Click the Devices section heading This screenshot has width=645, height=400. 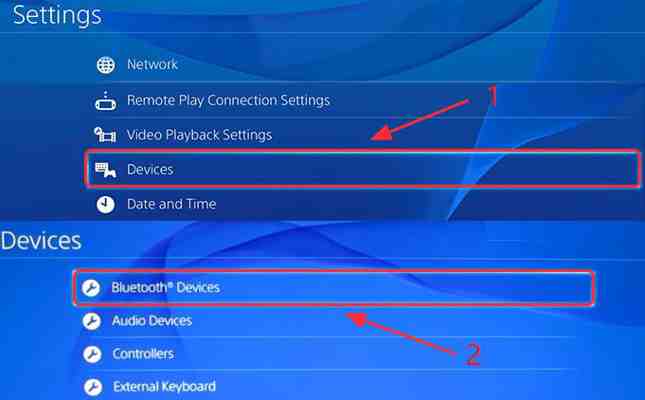[41, 241]
